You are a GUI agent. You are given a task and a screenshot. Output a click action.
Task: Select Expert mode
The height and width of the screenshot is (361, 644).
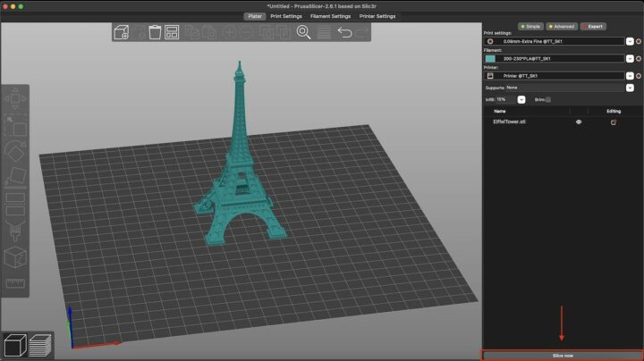click(593, 26)
